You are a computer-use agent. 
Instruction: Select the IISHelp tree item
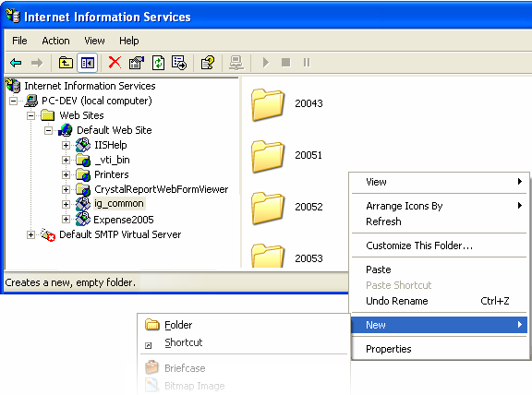pos(111,145)
